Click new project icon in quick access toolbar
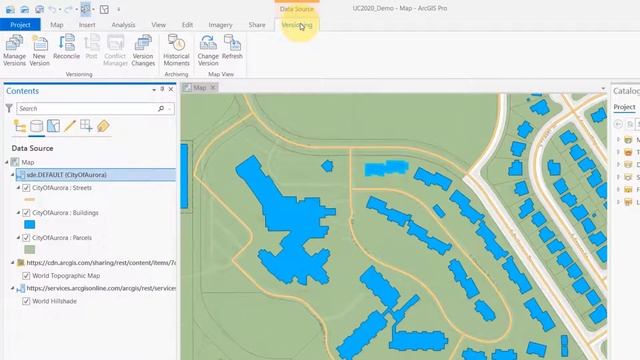 [10, 9]
